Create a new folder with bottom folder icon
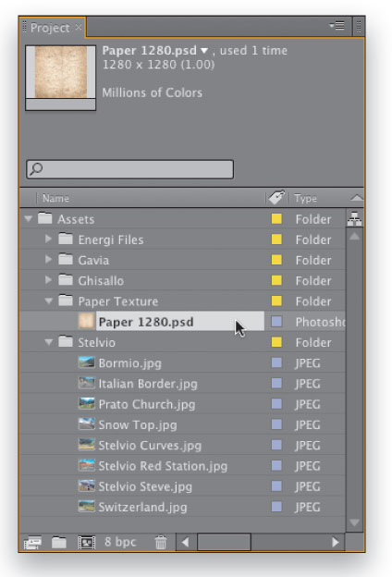This screenshot has width=392, height=577. tap(59, 543)
